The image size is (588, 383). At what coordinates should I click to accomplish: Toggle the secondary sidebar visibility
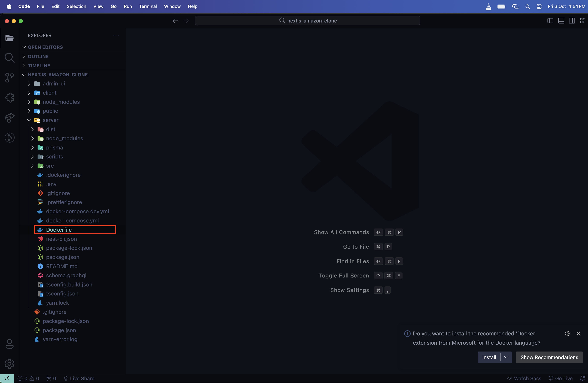pos(572,20)
